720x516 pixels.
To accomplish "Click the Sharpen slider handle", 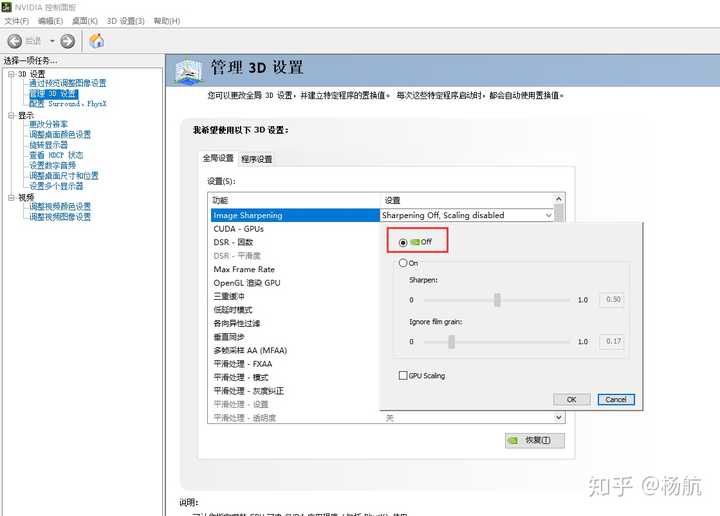I will click(497, 300).
